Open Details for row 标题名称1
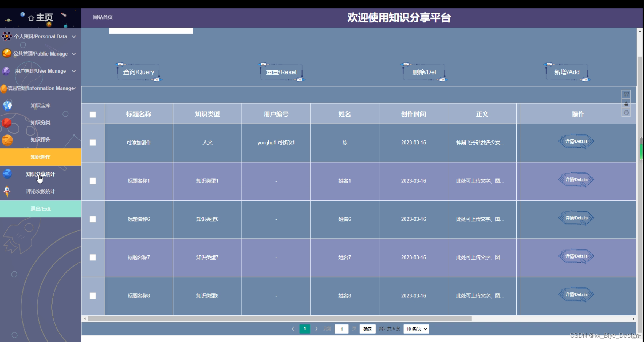644x342 pixels. [576, 180]
